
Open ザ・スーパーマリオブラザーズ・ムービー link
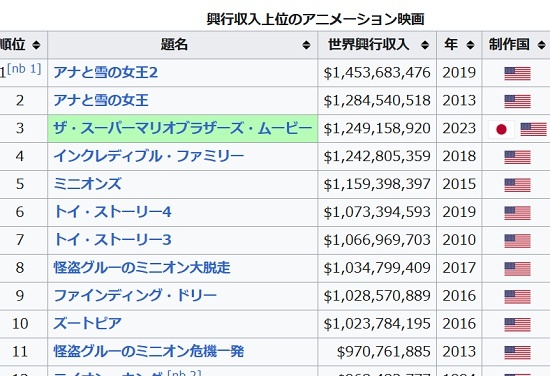(182, 128)
